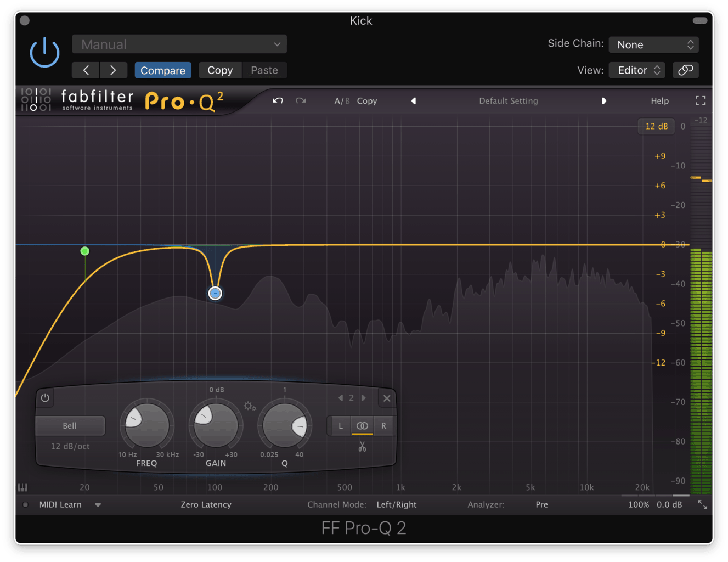Viewport: 728px width, 562px height.
Task: Click the 100% output scale value
Action: (639, 504)
